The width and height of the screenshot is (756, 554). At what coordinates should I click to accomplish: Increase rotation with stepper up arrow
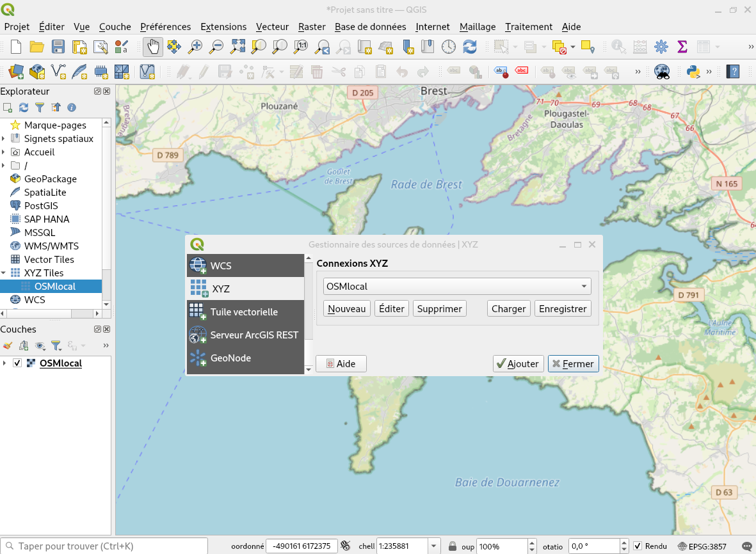click(x=624, y=542)
